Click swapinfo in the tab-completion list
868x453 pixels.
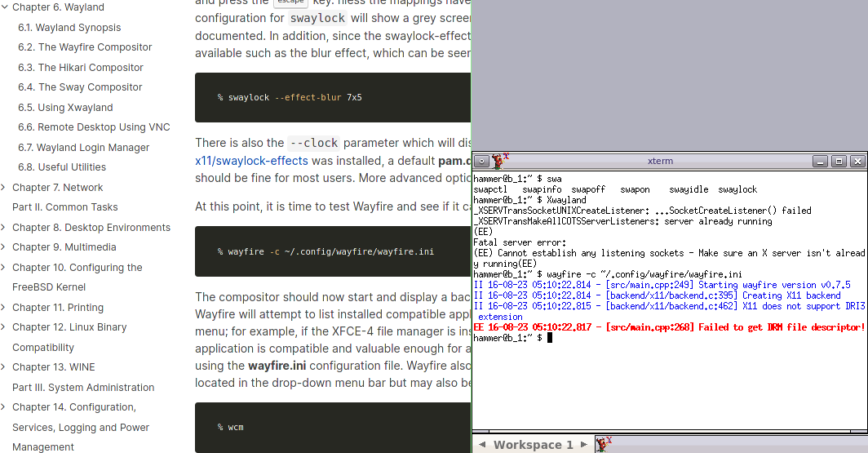coord(542,189)
